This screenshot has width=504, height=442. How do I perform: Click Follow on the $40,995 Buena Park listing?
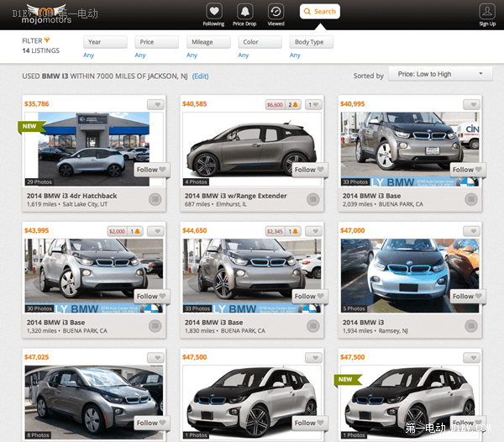[467, 170]
